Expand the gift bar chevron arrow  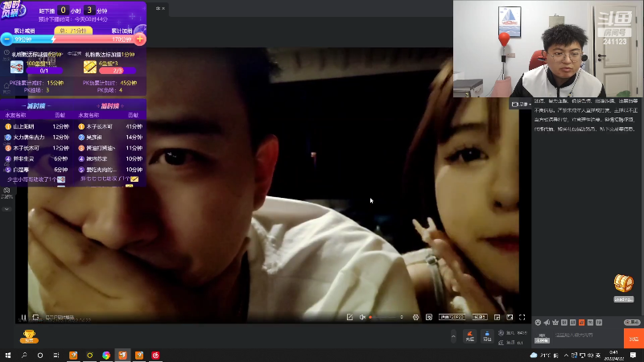[x=453, y=336]
